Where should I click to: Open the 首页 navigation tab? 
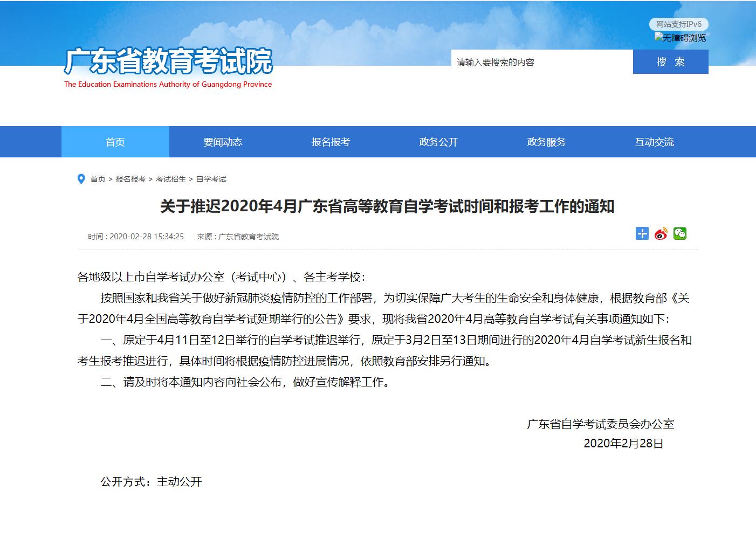click(x=115, y=142)
